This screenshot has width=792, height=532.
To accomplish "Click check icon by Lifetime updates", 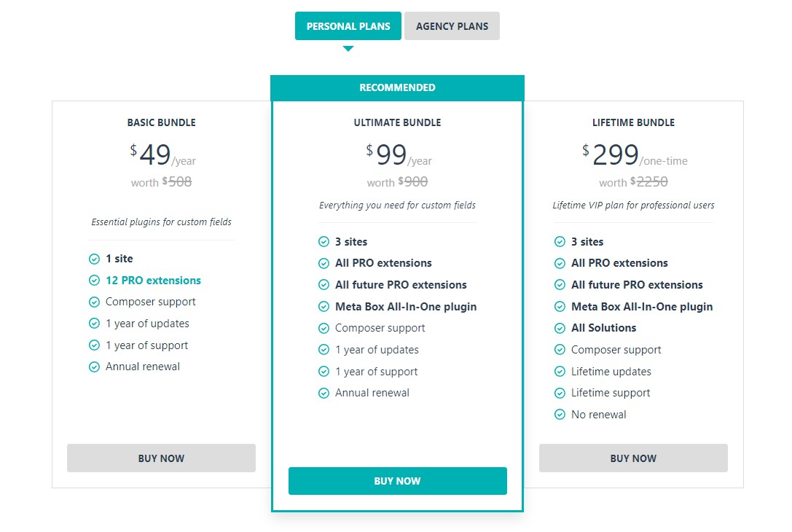I will pyautogui.click(x=560, y=372).
